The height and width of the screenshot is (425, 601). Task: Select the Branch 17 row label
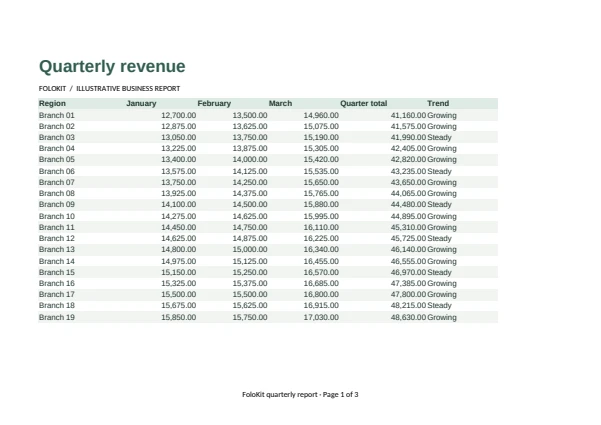pos(57,295)
